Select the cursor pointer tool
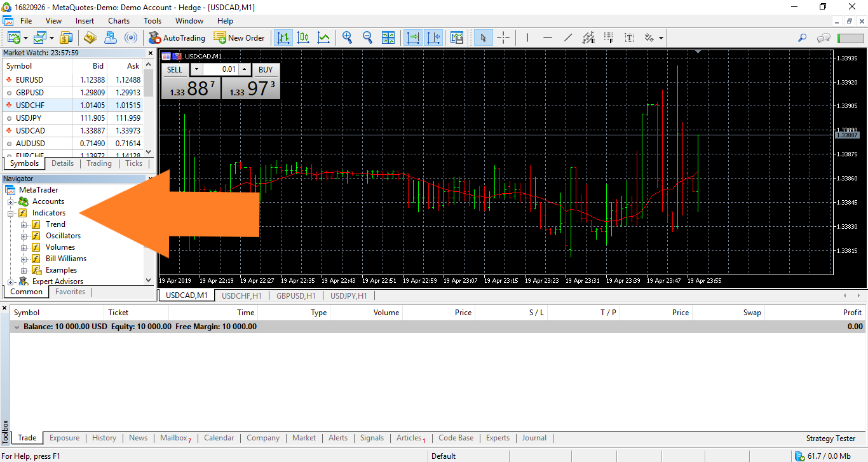 point(483,37)
